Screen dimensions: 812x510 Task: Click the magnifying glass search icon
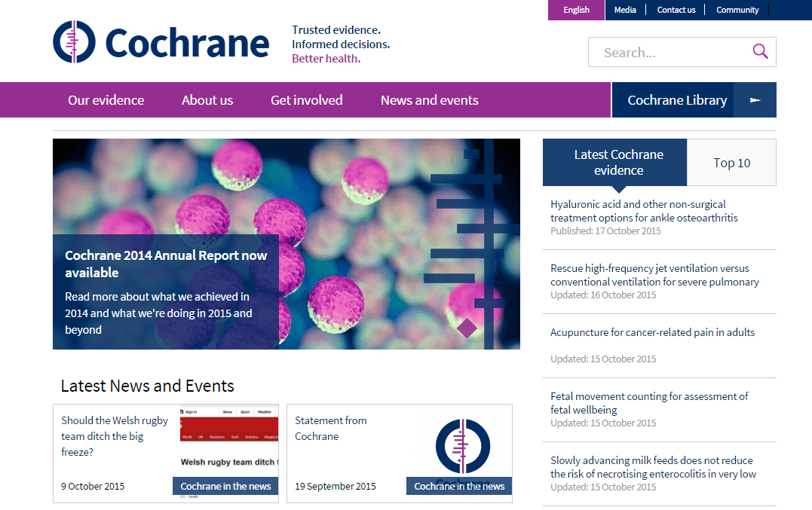760,51
